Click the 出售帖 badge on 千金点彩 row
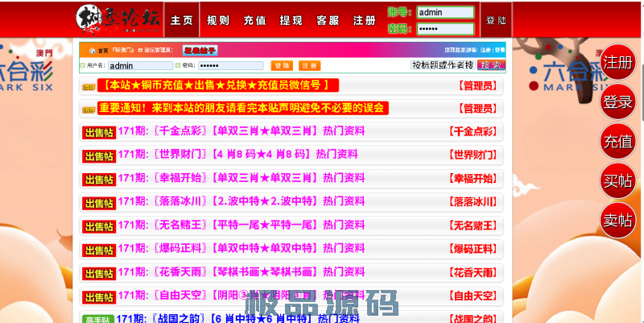This screenshot has width=644, height=323. 99,133
